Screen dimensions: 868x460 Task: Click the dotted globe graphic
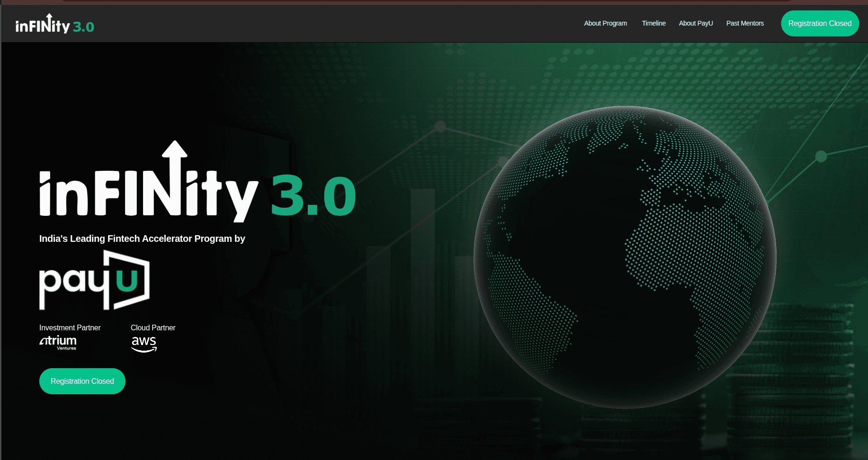tap(625, 257)
